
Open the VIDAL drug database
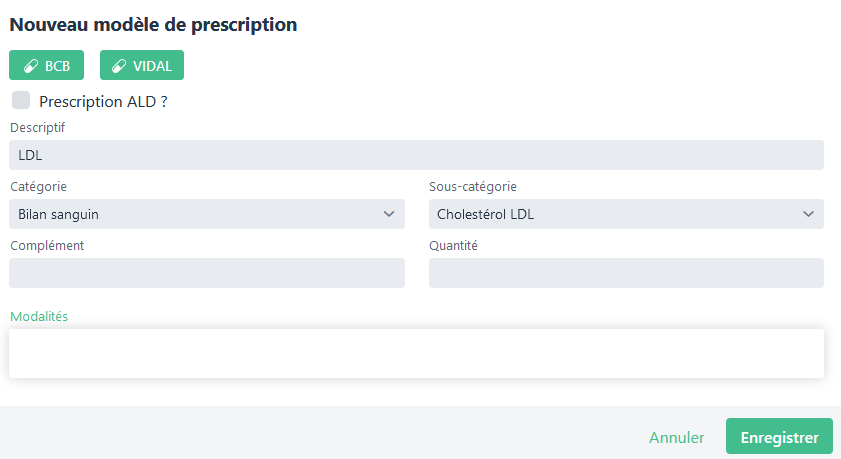[x=142, y=65]
